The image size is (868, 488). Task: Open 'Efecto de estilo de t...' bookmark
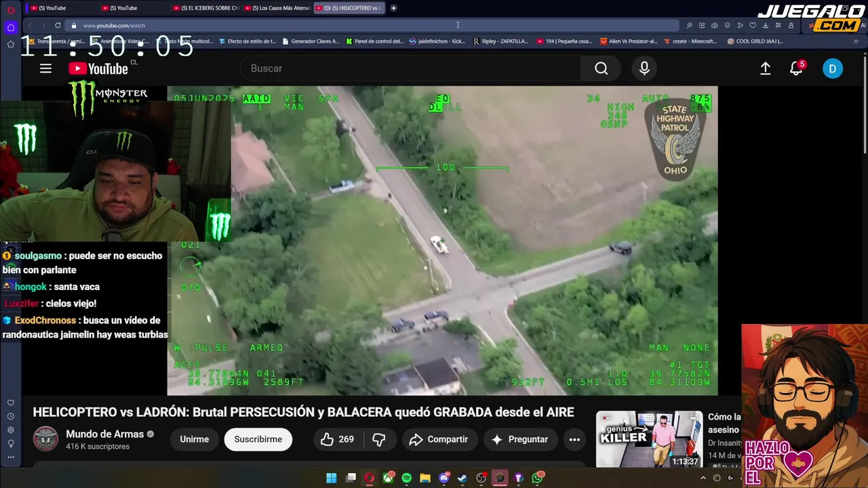[247, 41]
